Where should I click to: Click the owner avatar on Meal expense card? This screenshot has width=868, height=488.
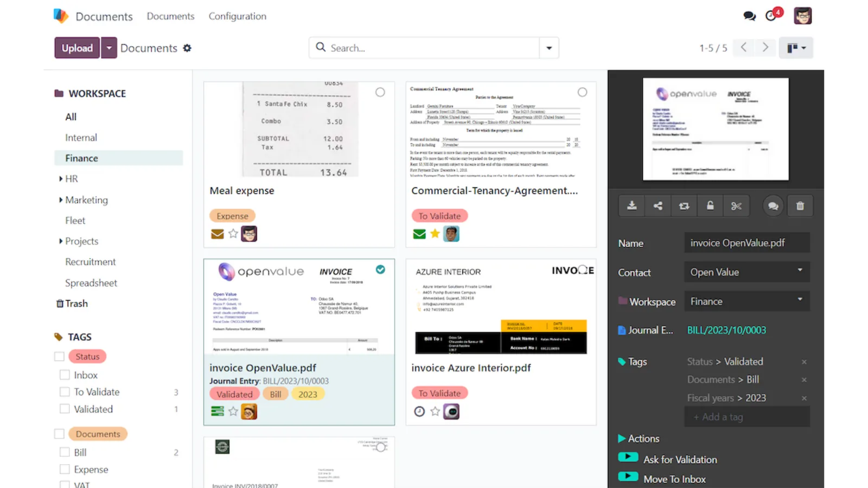tap(249, 234)
